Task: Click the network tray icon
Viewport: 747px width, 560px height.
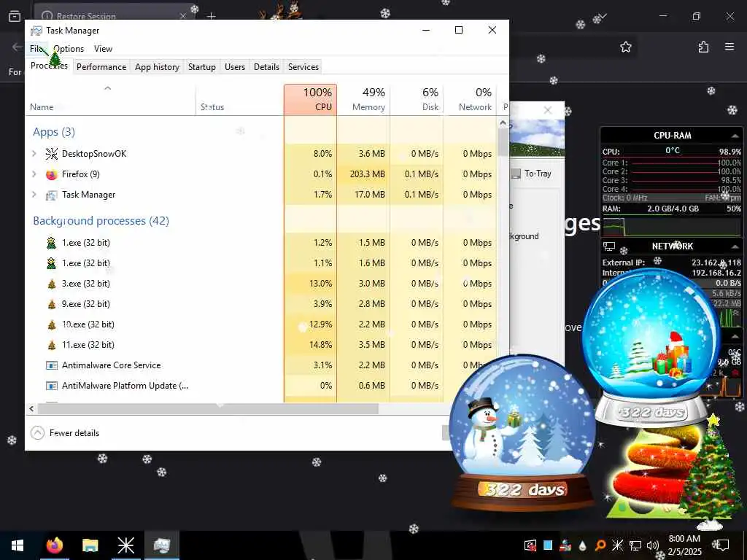Action: (635, 545)
